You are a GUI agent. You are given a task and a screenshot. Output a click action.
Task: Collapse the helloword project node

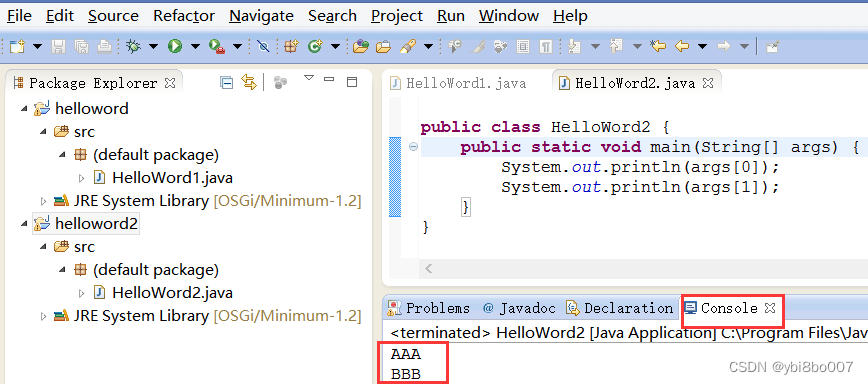coord(23,108)
